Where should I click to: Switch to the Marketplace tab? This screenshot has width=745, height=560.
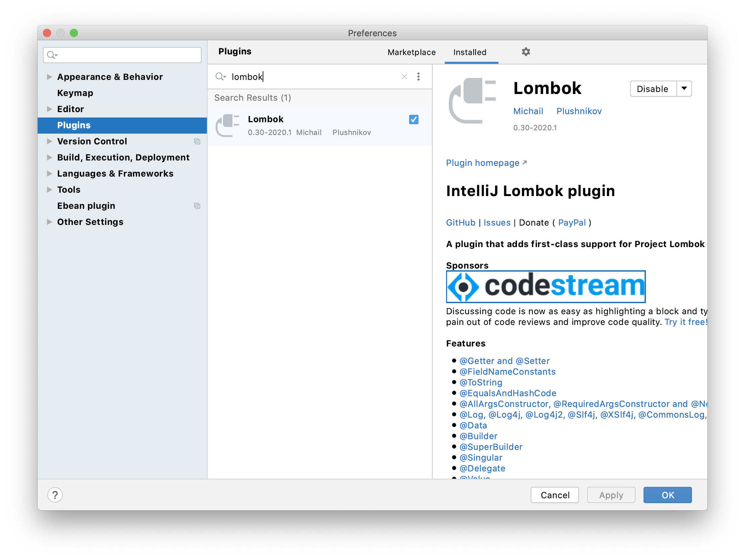click(x=411, y=52)
